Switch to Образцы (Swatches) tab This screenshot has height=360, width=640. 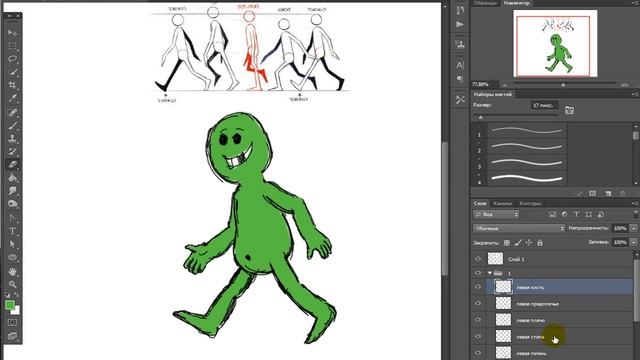(485, 3)
